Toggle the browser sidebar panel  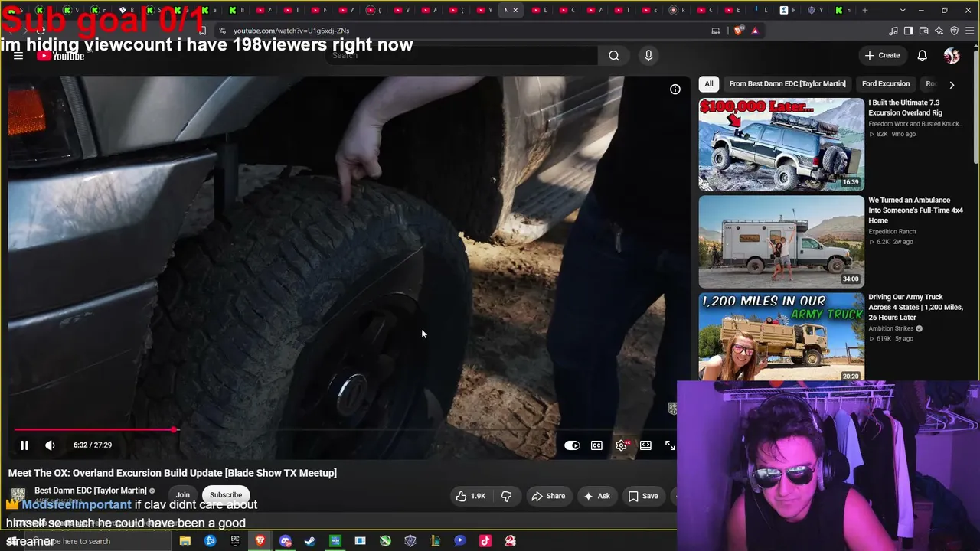tap(909, 31)
